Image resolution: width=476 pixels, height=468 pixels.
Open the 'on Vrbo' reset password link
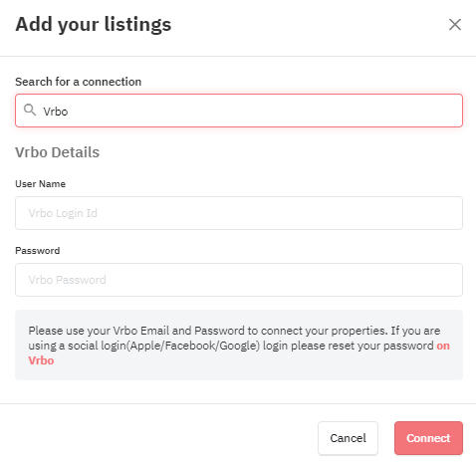[443, 346]
